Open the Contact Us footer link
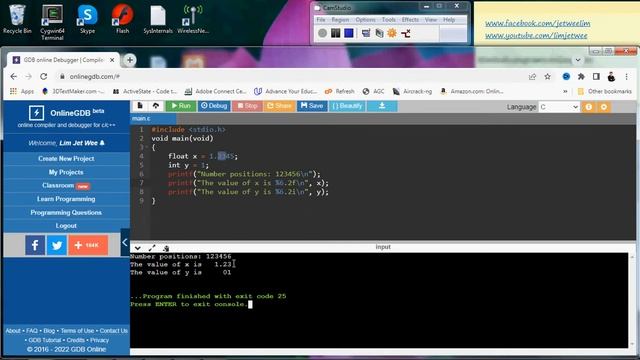 pyautogui.click(x=113, y=331)
